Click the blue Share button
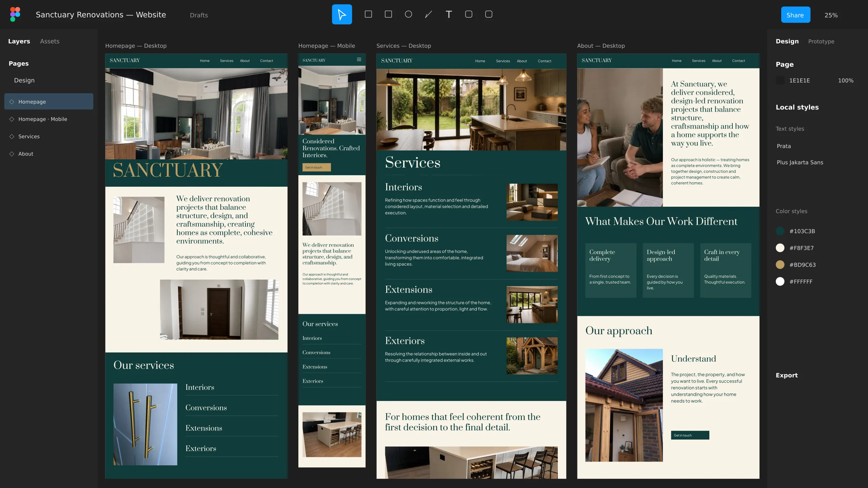This screenshot has height=488, width=868. point(795,15)
